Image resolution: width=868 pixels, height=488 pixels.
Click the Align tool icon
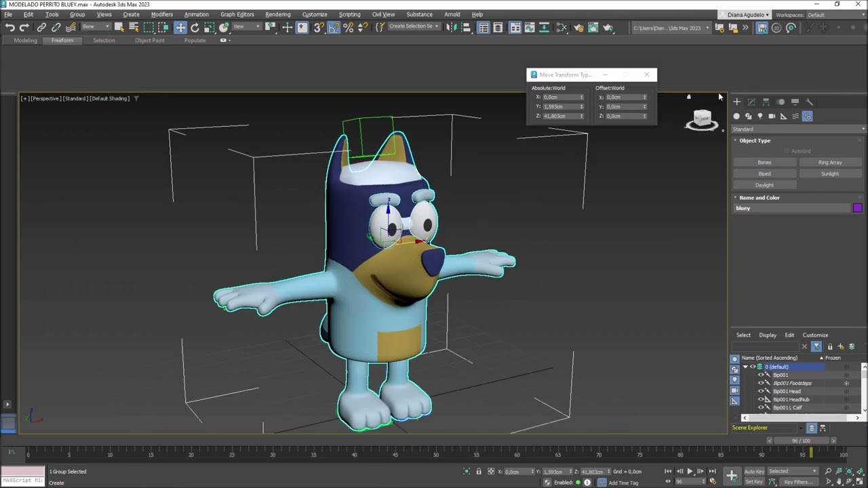click(x=466, y=27)
